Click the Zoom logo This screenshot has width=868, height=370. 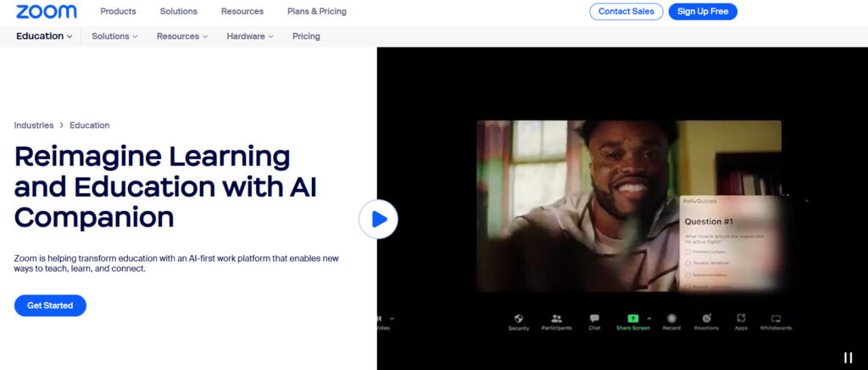click(x=47, y=12)
